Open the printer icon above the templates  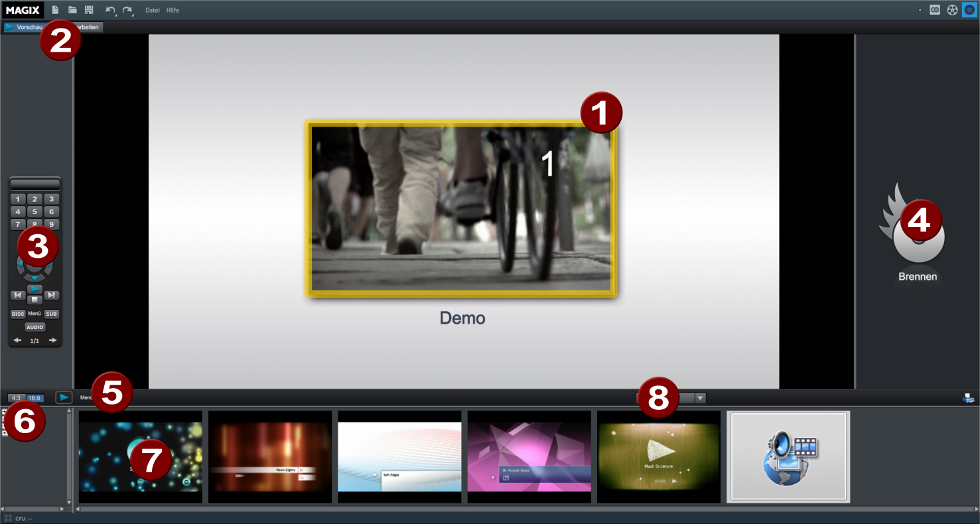pyautogui.click(x=969, y=398)
